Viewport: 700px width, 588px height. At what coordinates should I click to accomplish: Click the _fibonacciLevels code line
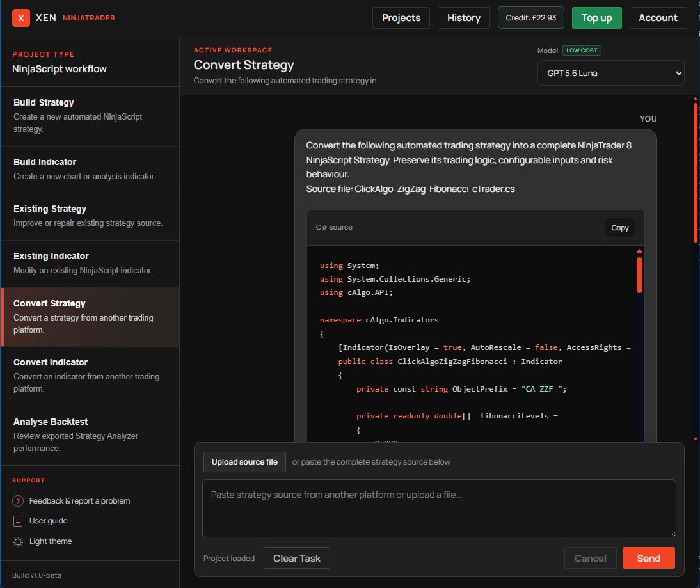[457, 416]
